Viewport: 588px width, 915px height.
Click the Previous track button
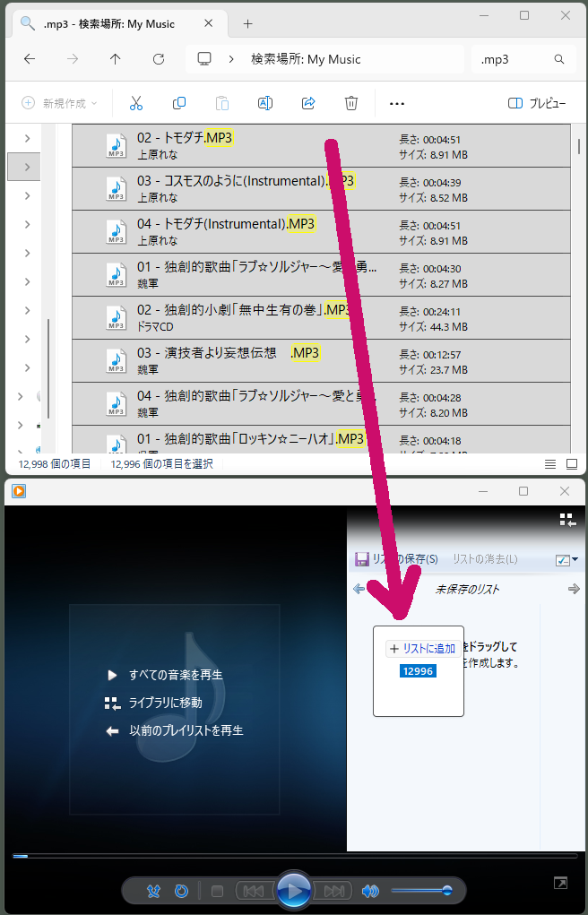click(x=255, y=891)
